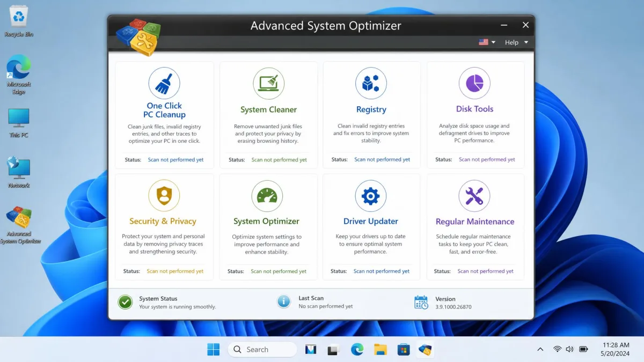This screenshot has height=362, width=644.
Task: Click Registry scan status link
Action: 382,159
